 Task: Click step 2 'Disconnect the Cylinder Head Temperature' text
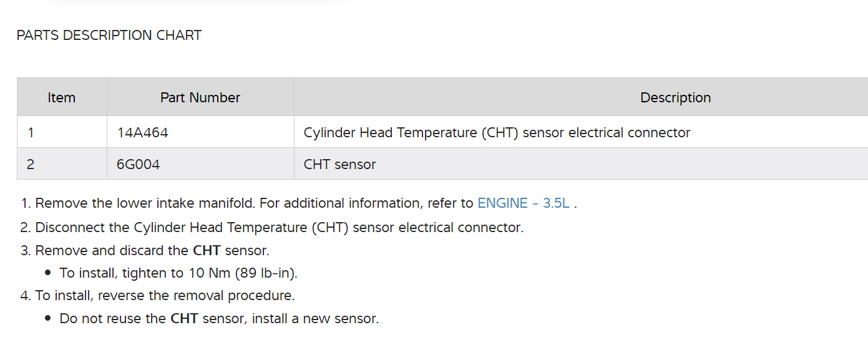(x=279, y=228)
